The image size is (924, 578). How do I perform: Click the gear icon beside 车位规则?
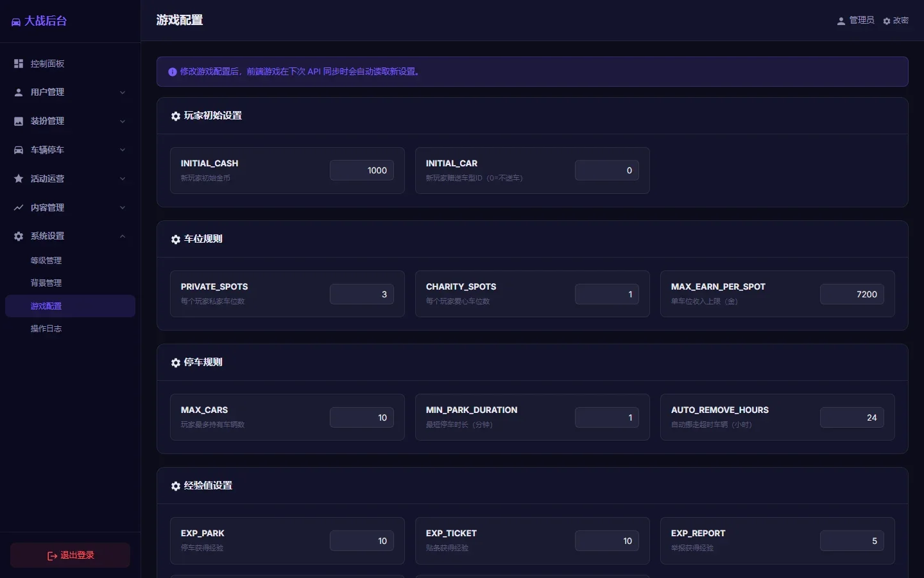click(x=176, y=240)
